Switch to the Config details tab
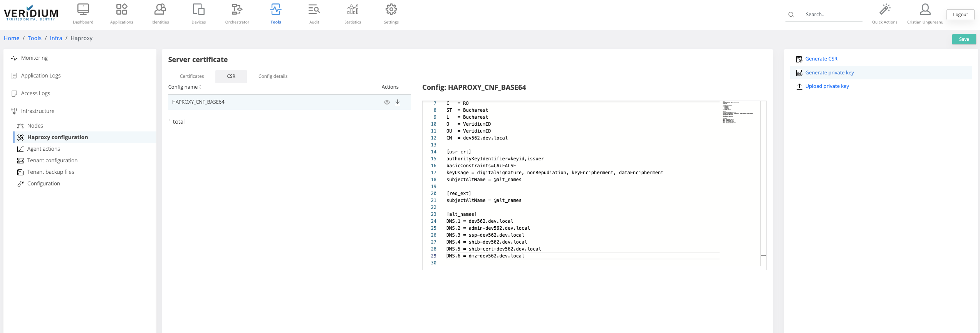980x333 pixels. [273, 76]
